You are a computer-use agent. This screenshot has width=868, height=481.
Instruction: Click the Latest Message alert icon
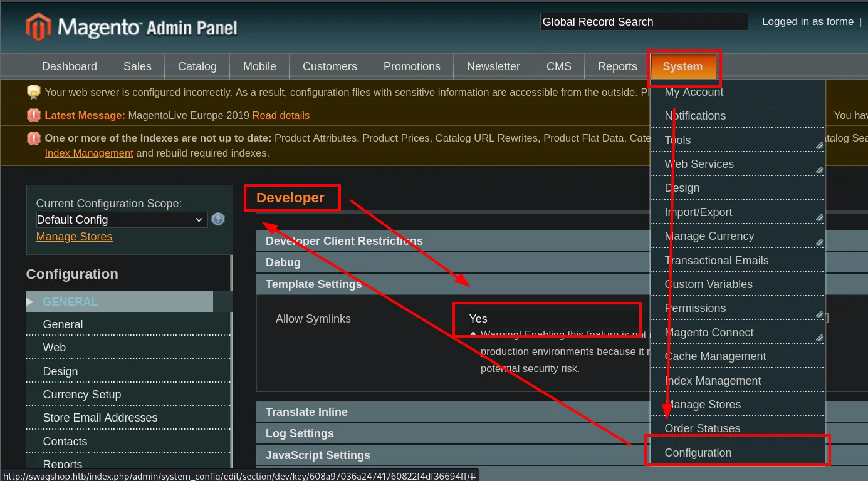[34, 115]
